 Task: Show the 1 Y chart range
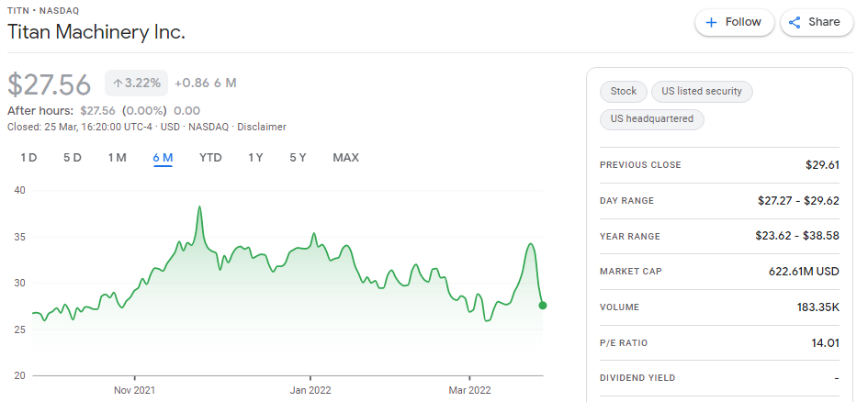tap(255, 158)
